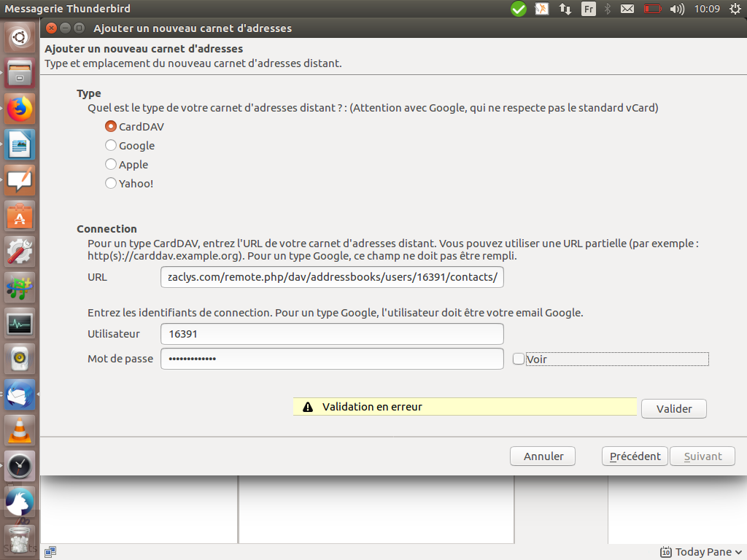The width and height of the screenshot is (747, 560).
Task: Click the volume icon in top bar
Action: click(x=677, y=9)
